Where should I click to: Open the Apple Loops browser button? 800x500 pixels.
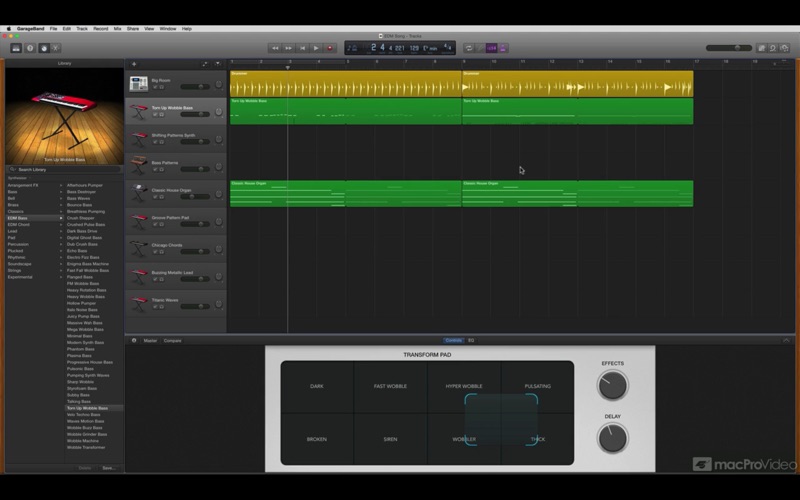point(773,48)
